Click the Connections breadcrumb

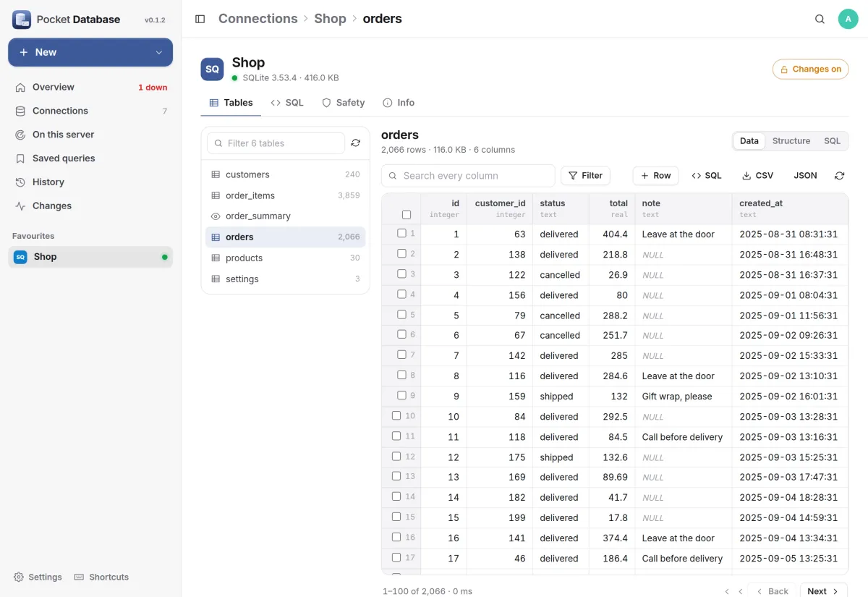258,19
